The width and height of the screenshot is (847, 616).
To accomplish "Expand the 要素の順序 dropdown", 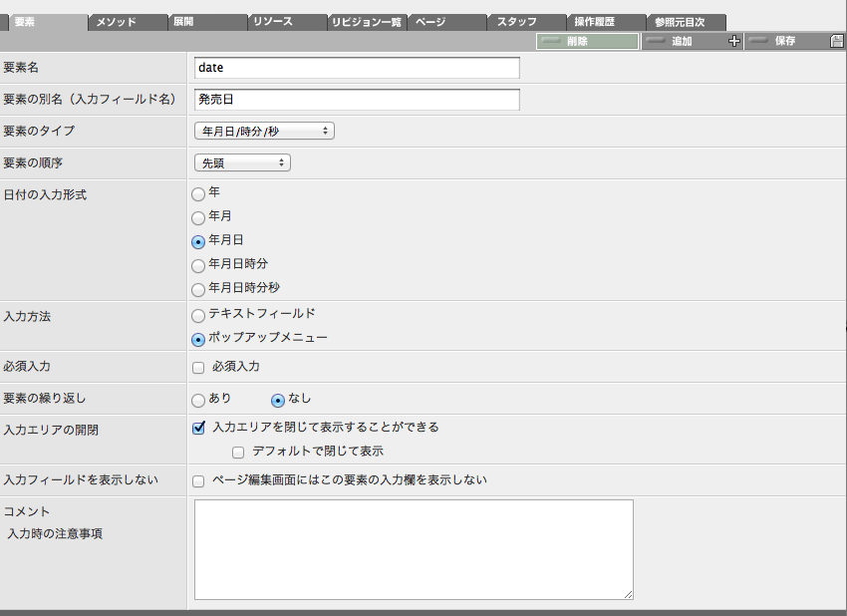I will tap(242, 162).
